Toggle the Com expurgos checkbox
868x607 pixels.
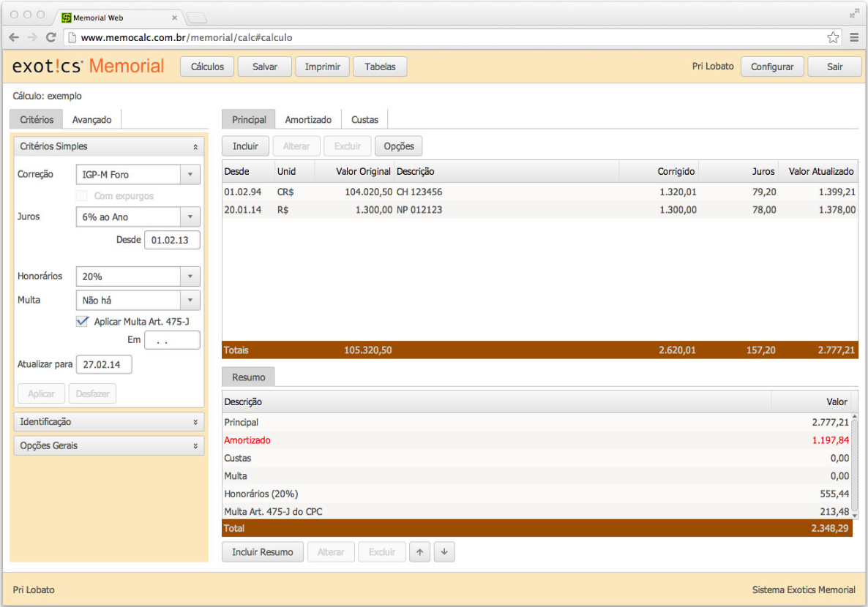click(82, 196)
